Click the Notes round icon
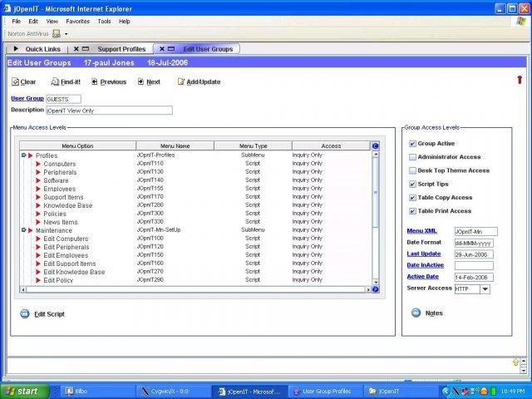The height and width of the screenshot is (399, 532). pyautogui.click(x=416, y=313)
